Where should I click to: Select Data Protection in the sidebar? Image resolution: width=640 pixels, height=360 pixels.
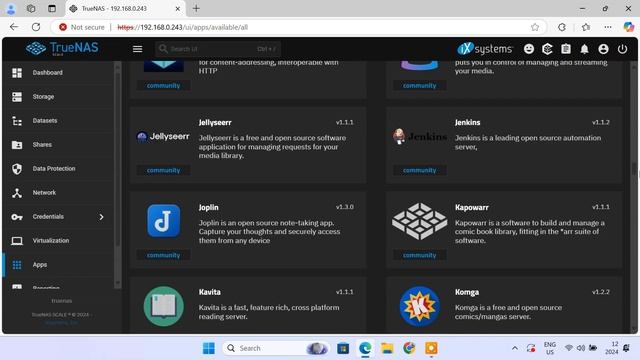(x=54, y=169)
